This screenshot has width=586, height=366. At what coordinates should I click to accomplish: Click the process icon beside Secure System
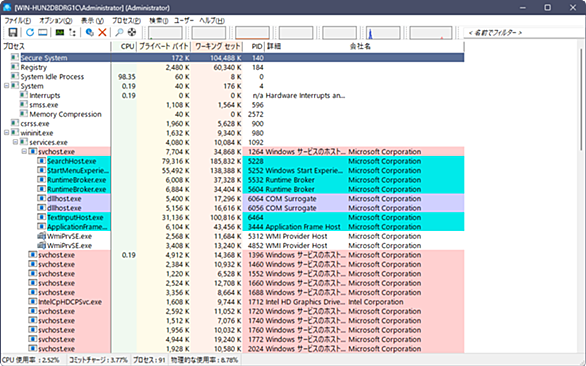pos(15,58)
